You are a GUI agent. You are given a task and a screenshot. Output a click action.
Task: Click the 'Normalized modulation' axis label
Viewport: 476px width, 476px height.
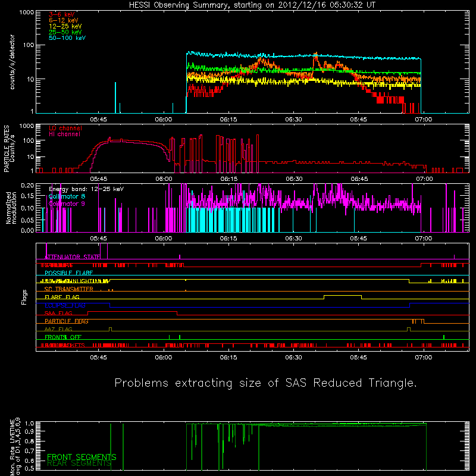coord(11,208)
